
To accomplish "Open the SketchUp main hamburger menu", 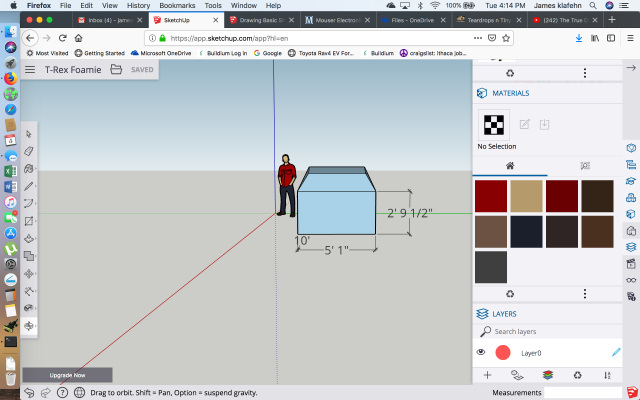I will point(30,70).
